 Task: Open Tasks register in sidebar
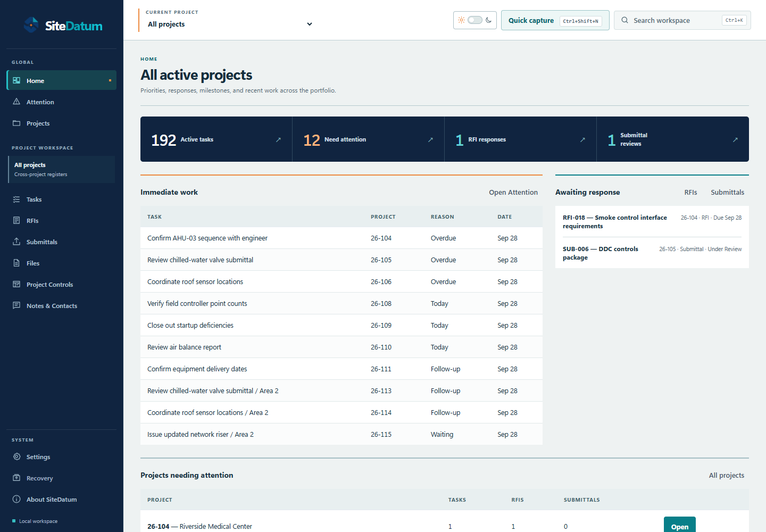click(x=61, y=199)
